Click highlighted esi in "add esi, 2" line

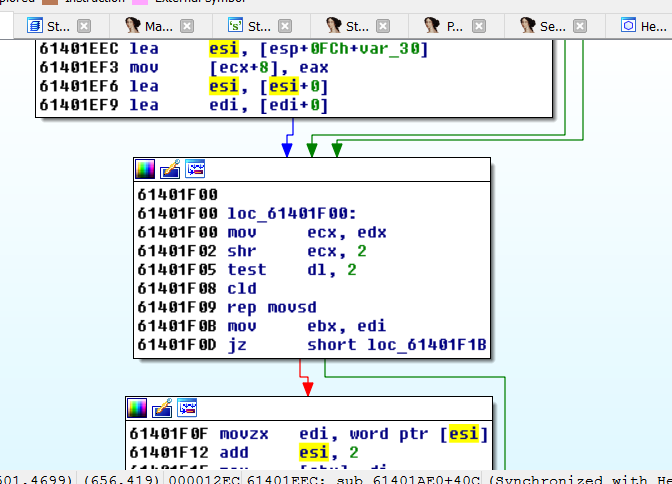pos(313,452)
